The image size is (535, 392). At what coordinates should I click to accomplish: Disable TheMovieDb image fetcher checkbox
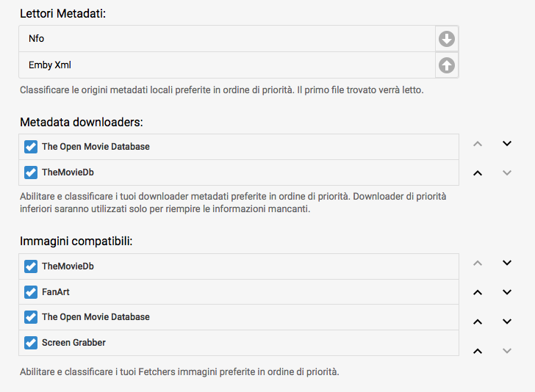pyautogui.click(x=31, y=266)
